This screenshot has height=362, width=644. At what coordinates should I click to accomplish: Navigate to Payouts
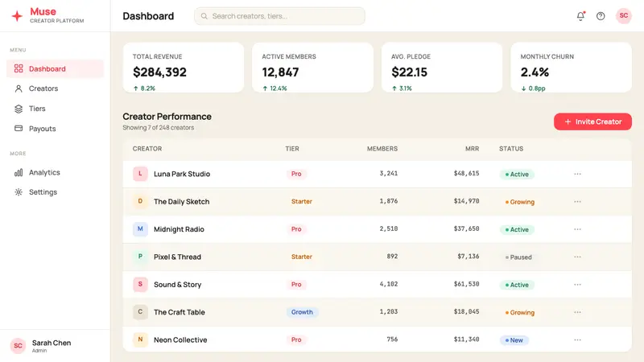click(55, 129)
